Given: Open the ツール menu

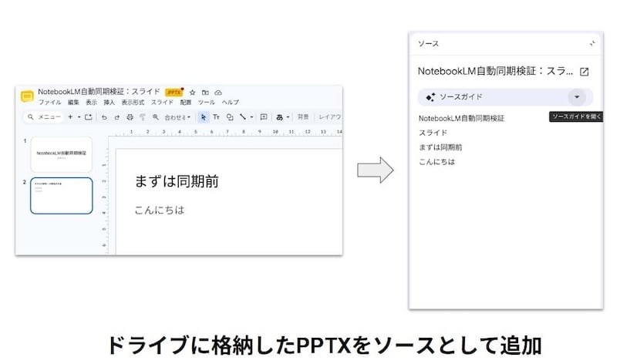Looking at the screenshot, I should click(207, 103).
